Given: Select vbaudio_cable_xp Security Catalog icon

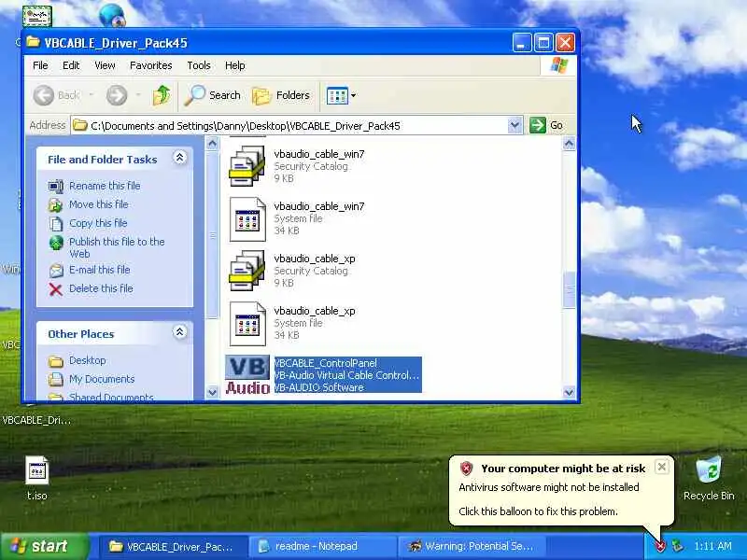Looking at the screenshot, I should tap(247, 271).
